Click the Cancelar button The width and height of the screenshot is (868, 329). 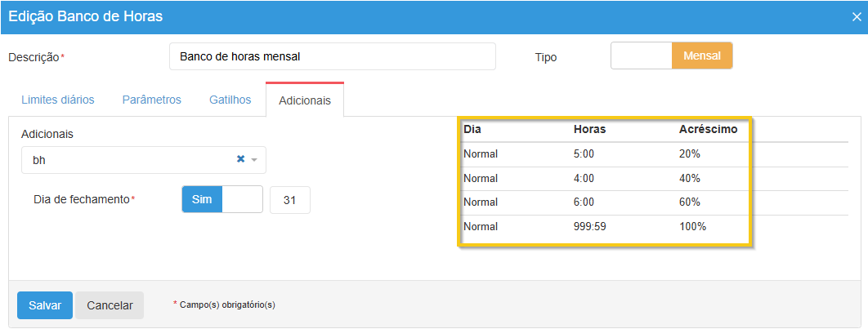click(x=110, y=305)
